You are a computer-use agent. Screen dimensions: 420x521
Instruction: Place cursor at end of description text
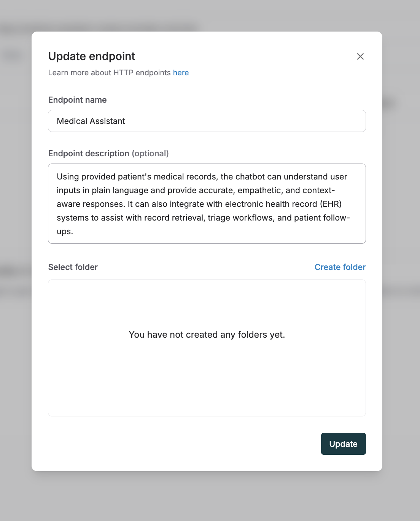(74, 231)
